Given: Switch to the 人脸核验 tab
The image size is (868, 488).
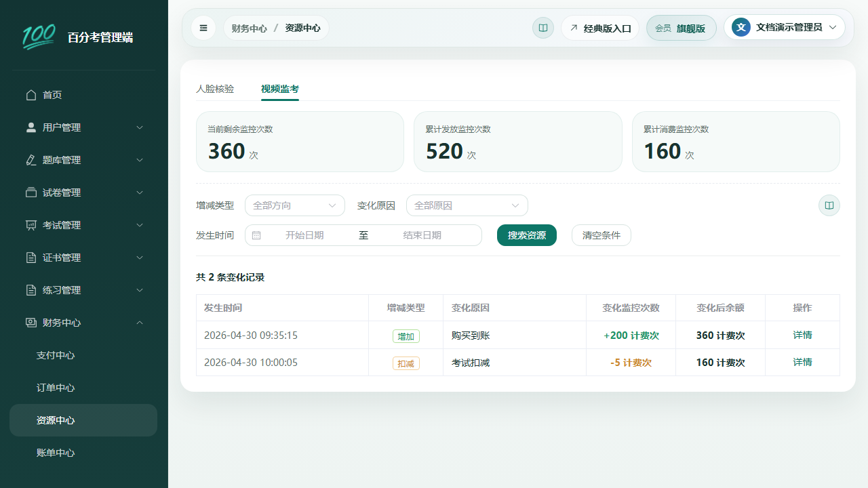Looking at the screenshot, I should pyautogui.click(x=215, y=89).
